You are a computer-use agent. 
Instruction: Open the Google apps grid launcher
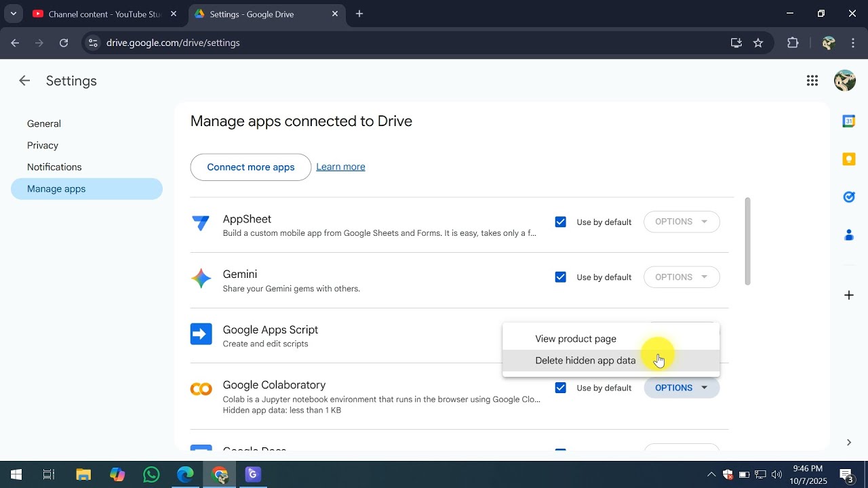(x=812, y=81)
